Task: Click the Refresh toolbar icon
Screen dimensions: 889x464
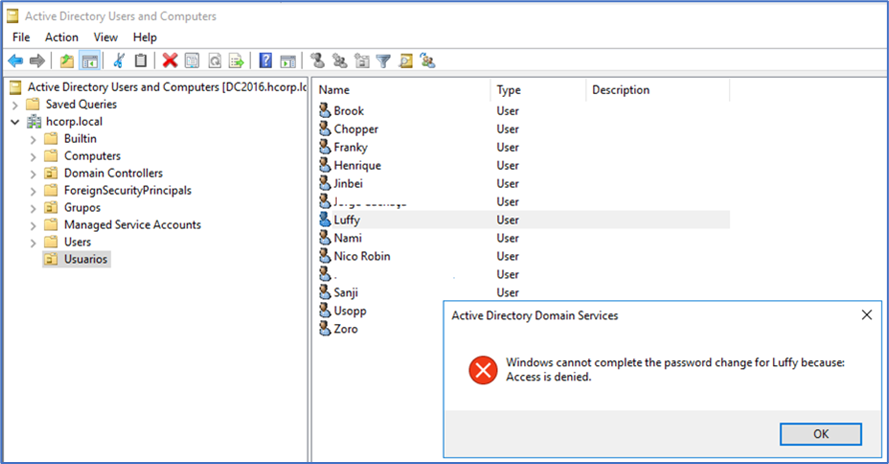Action: [x=215, y=61]
